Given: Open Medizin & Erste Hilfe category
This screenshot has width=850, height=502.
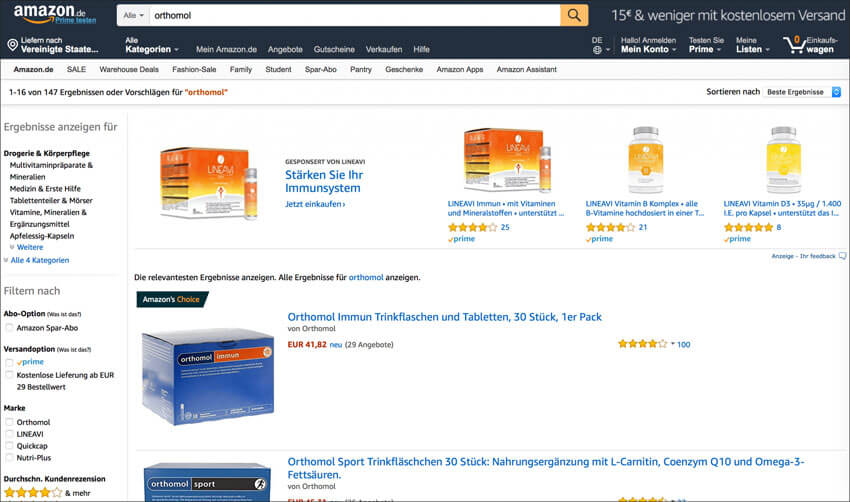Looking at the screenshot, I should coord(45,189).
